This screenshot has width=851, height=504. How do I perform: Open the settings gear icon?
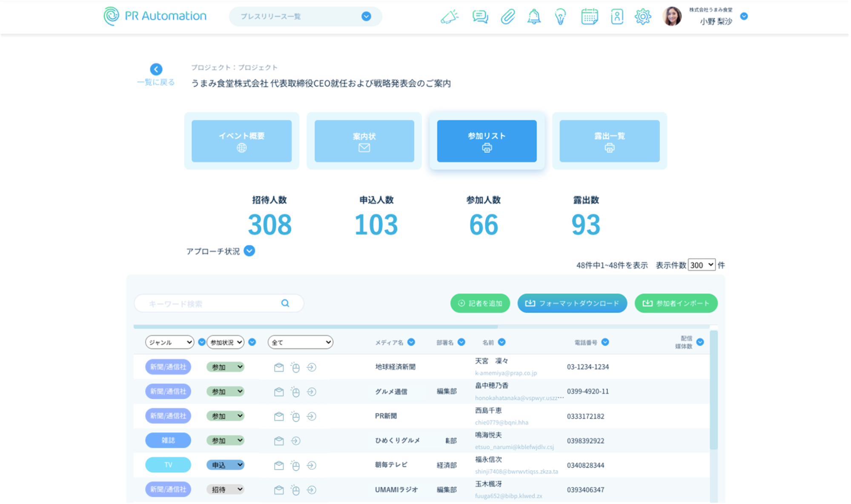(642, 17)
